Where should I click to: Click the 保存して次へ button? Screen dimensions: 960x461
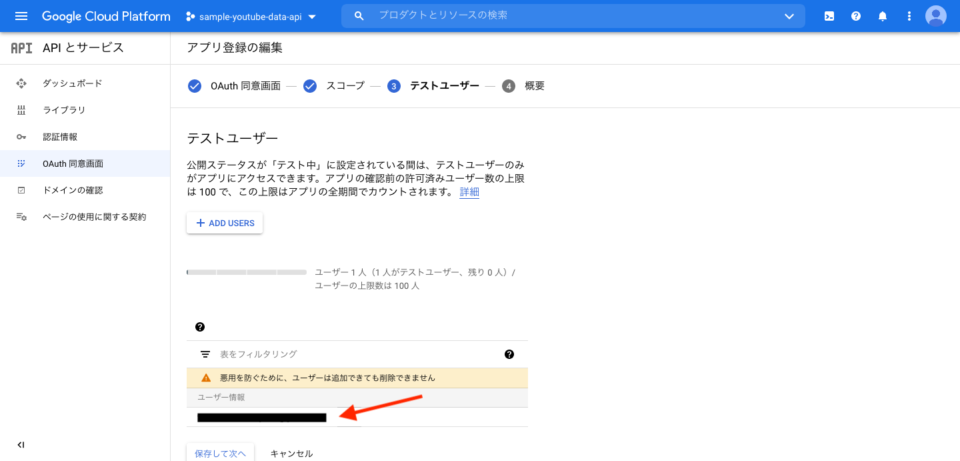[220, 453]
